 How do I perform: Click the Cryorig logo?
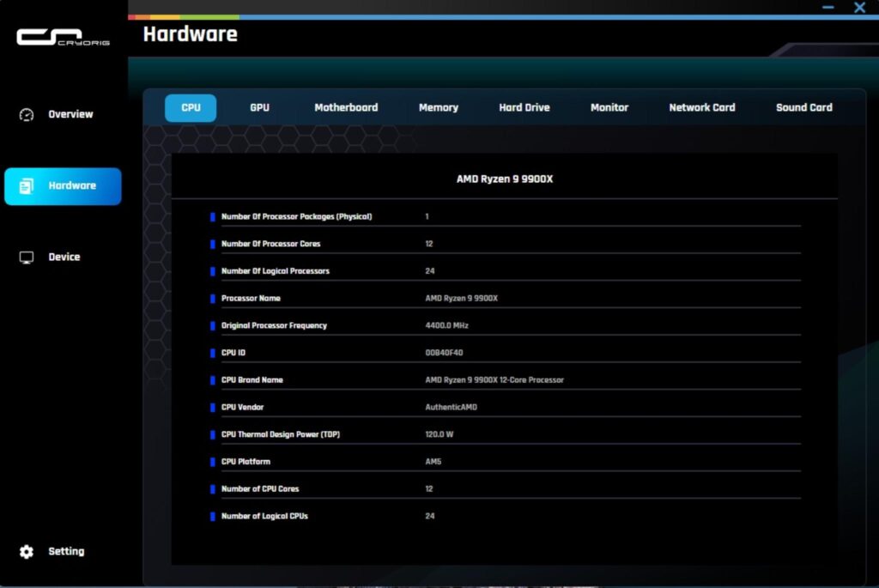pyautogui.click(x=63, y=37)
